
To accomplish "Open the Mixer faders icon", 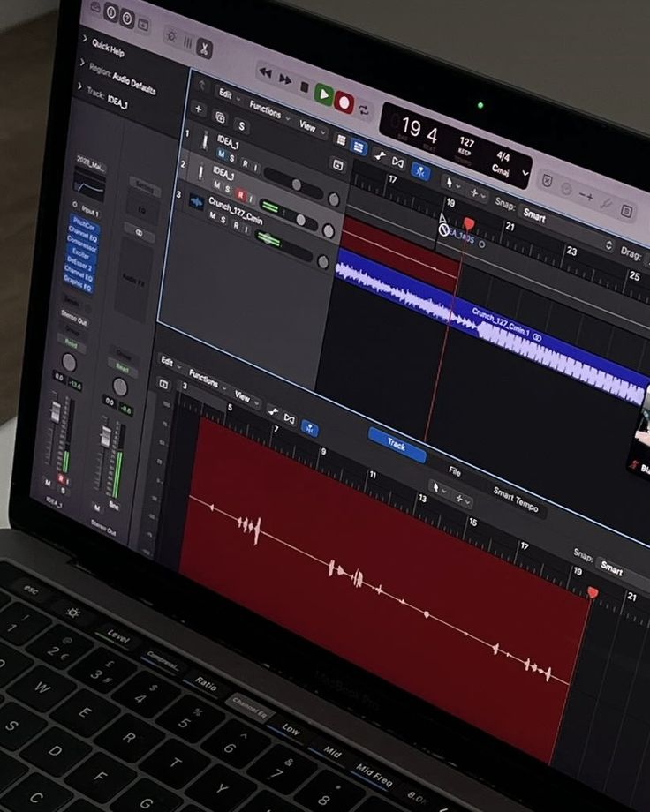I will (187, 42).
